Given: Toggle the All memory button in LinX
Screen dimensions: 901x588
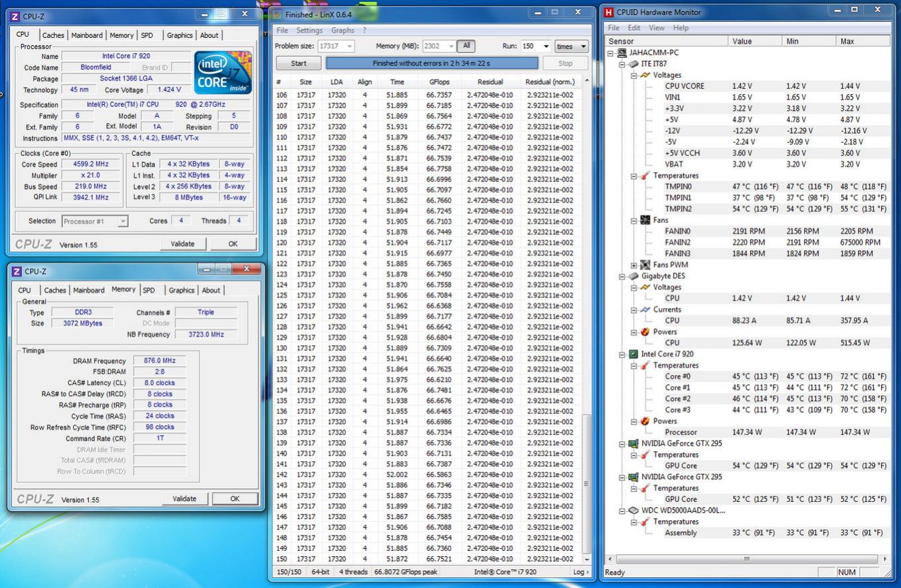Looking at the screenshot, I should coord(466,46).
